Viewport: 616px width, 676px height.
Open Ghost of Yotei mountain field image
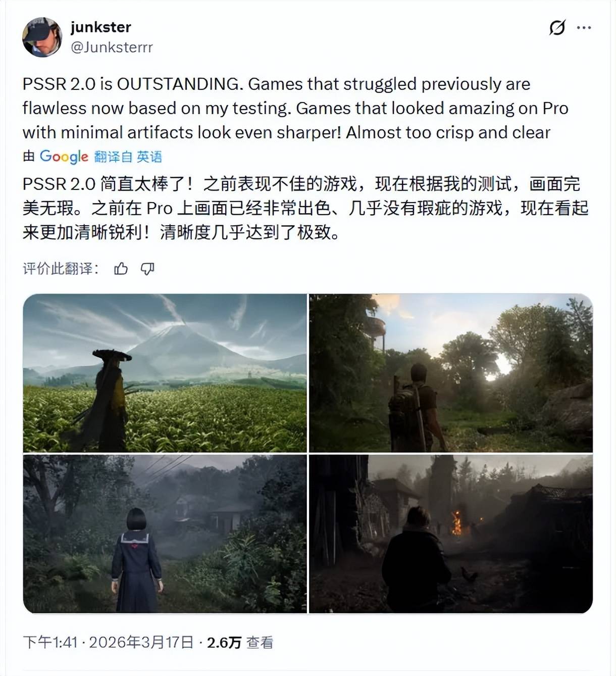coord(165,373)
